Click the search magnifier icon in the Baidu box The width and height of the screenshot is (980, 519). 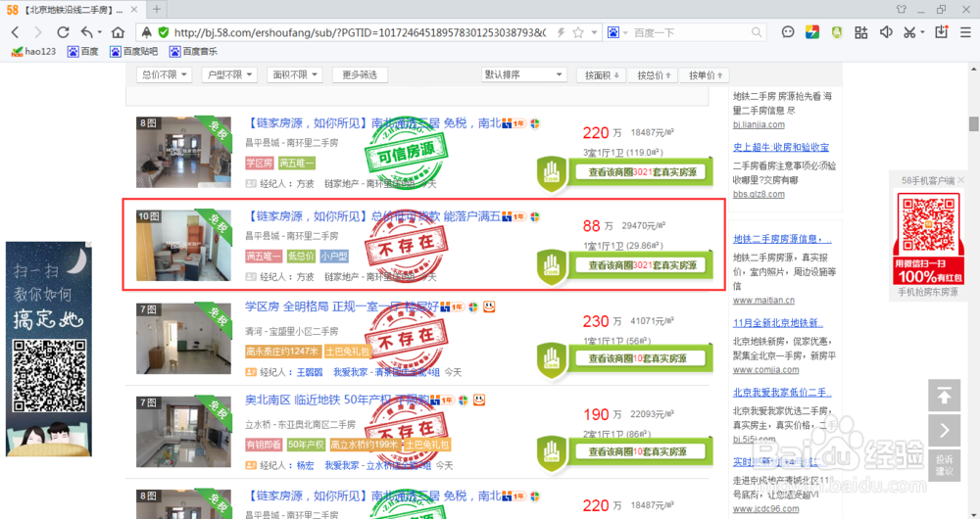(757, 32)
